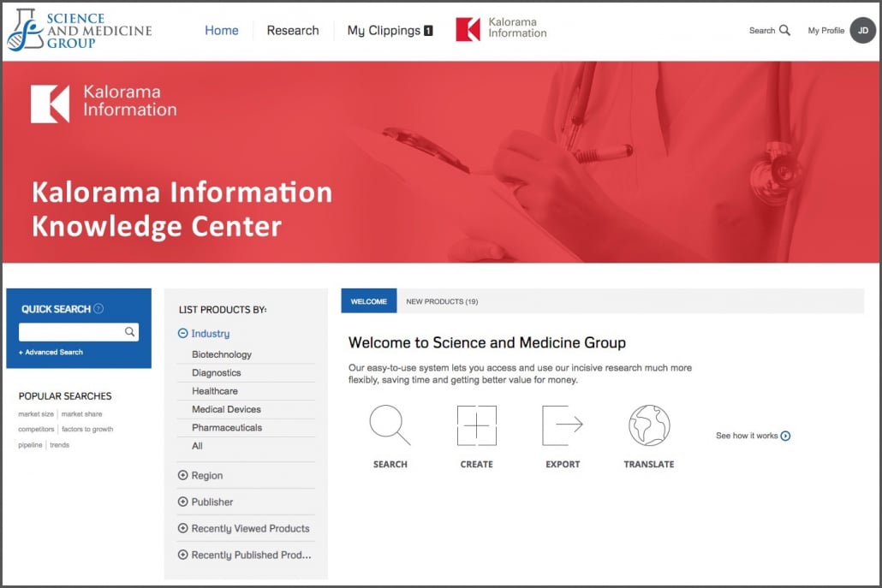Image resolution: width=882 pixels, height=588 pixels.
Task: Choose Medical Devices under Industry
Action: [x=226, y=409]
